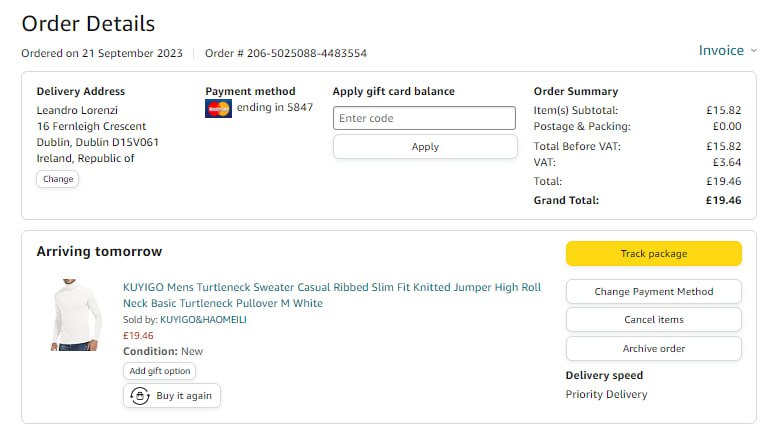Select Change Payment Method

(653, 292)
